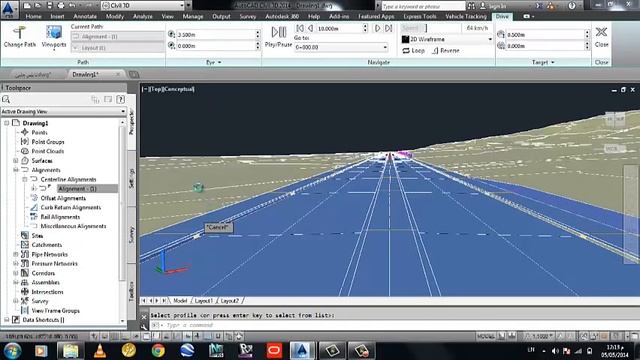Increase the eye height stepper
640x360 pixels.
pos(258,33)
